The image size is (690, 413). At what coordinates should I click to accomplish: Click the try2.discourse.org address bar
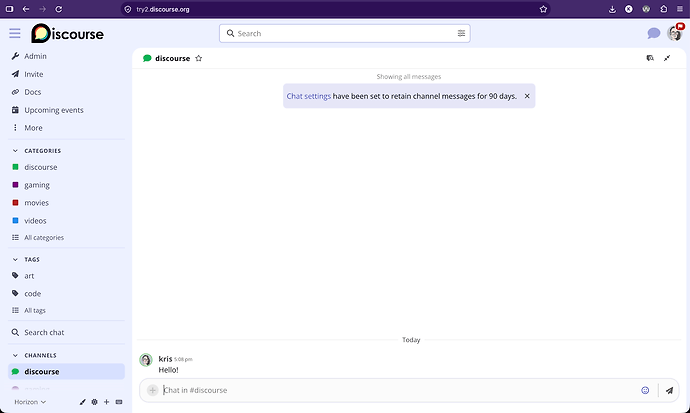point(335,9)
